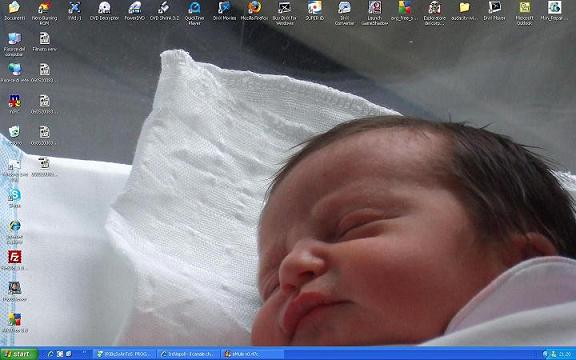Select the PowerDVD desktop icon

[x=135, y=10]
